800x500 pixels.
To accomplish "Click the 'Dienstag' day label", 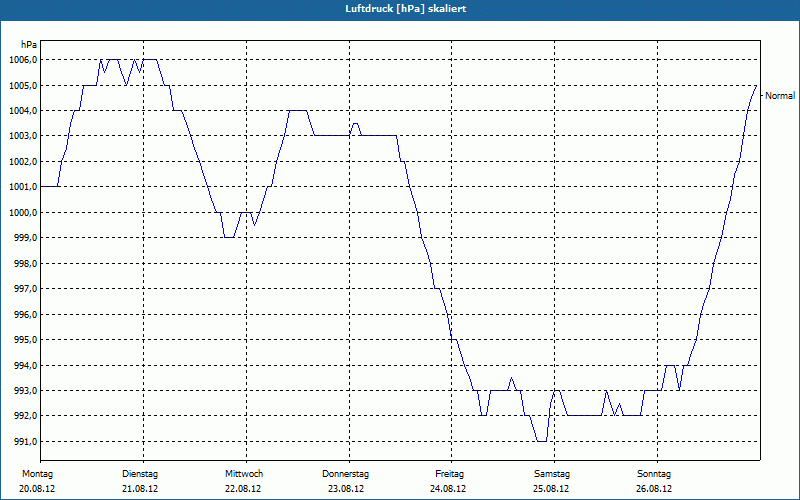I will [x=140, y=474].
